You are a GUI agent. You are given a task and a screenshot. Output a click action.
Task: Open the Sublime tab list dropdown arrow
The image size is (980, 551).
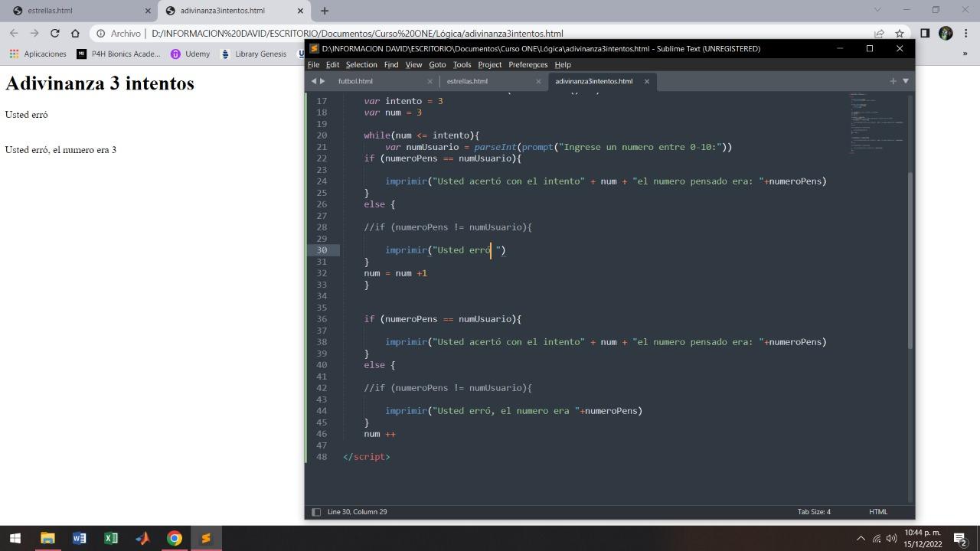pos(906,81)
